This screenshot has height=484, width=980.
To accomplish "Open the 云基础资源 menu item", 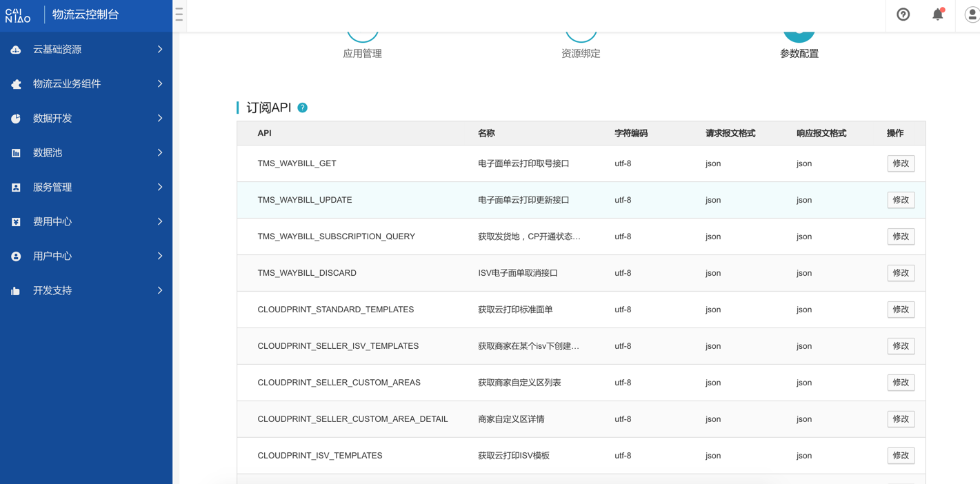I will point(86,50).
